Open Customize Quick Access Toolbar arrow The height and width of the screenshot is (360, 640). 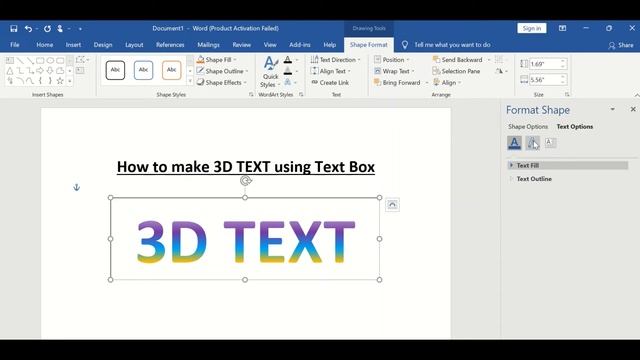(80, 29)
